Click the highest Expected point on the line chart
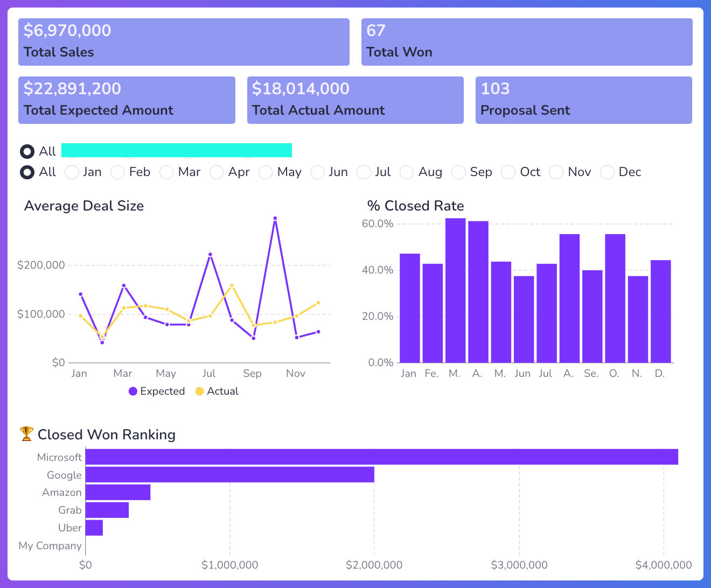This screenshot has height=588, width=711. (275, 219)
